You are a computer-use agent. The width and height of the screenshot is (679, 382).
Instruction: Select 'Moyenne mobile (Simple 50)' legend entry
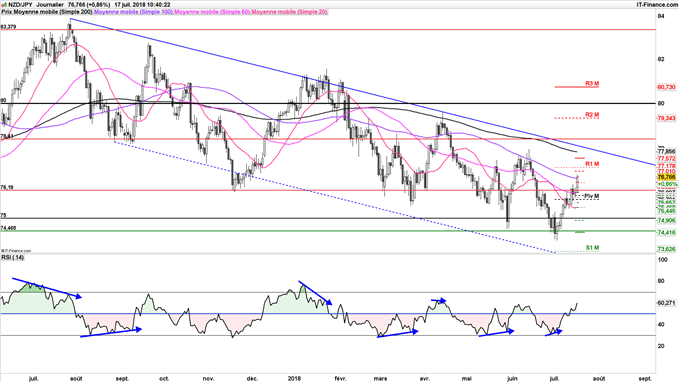212,12
